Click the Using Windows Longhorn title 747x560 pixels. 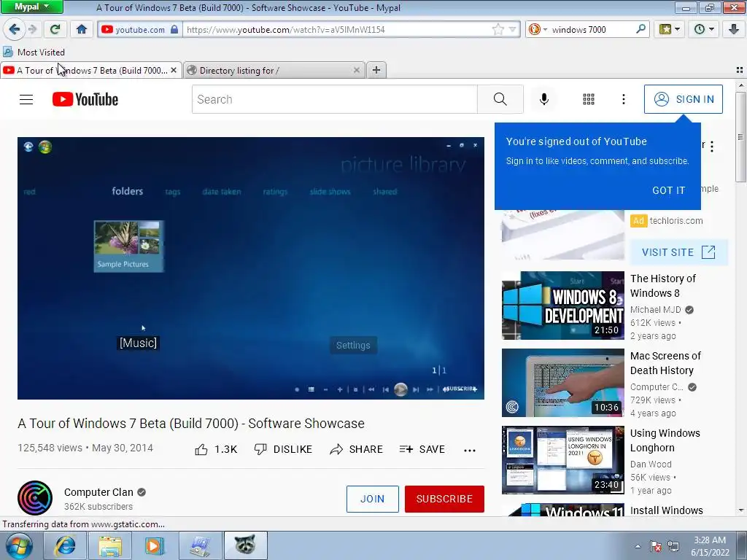pos(665,440)
